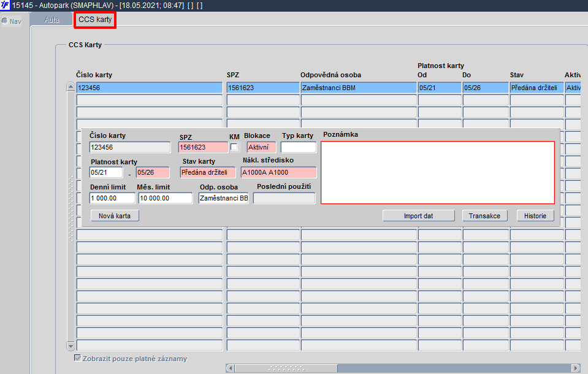Click horizontal scrollbar right arrow
This screenshot has height=374, width=588.
click(x=576, y=368)
